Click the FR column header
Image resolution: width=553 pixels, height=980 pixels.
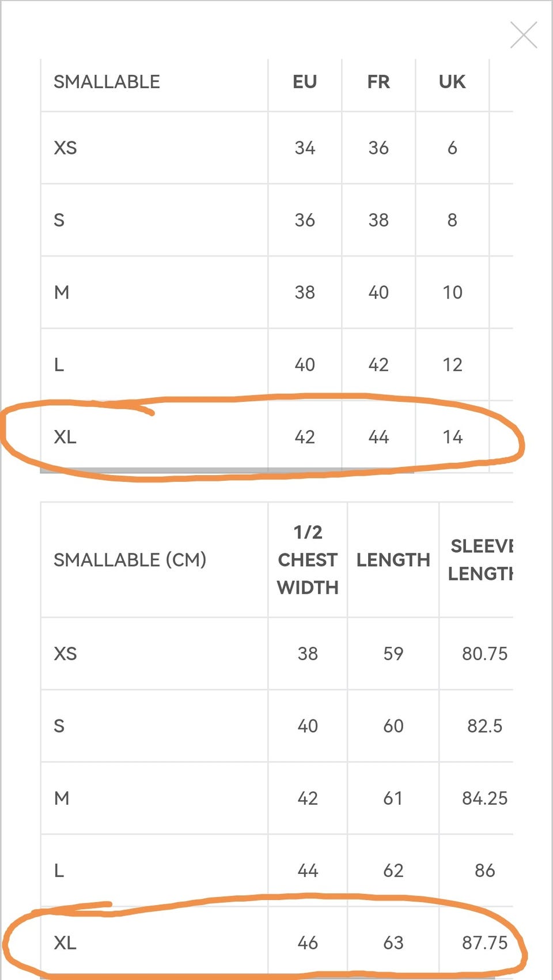pyautogui.click(x=378, y=82)
